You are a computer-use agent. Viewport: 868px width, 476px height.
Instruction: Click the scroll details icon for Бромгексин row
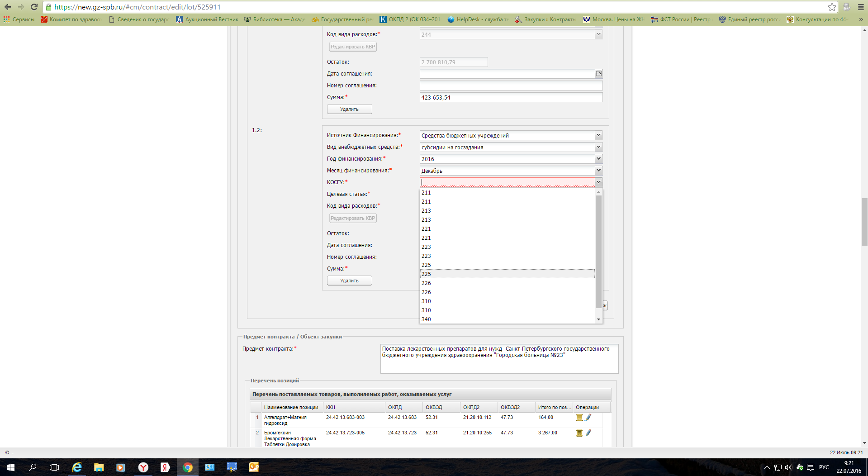coord(579,433)
